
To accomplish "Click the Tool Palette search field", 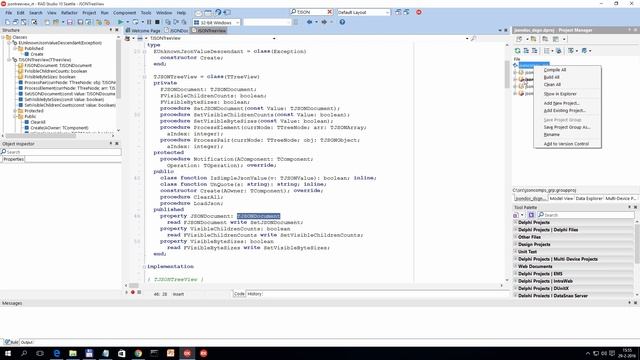I will [x=586, y=215].
